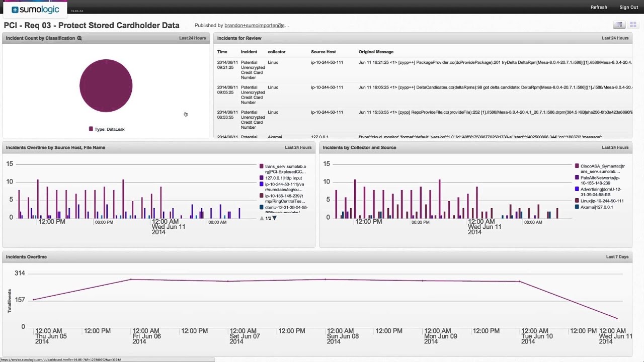Toggle ip-10-155-148-239 RingCentral legend entry
The height and width of the screenshot is (362, 644).
click(283, 199)
